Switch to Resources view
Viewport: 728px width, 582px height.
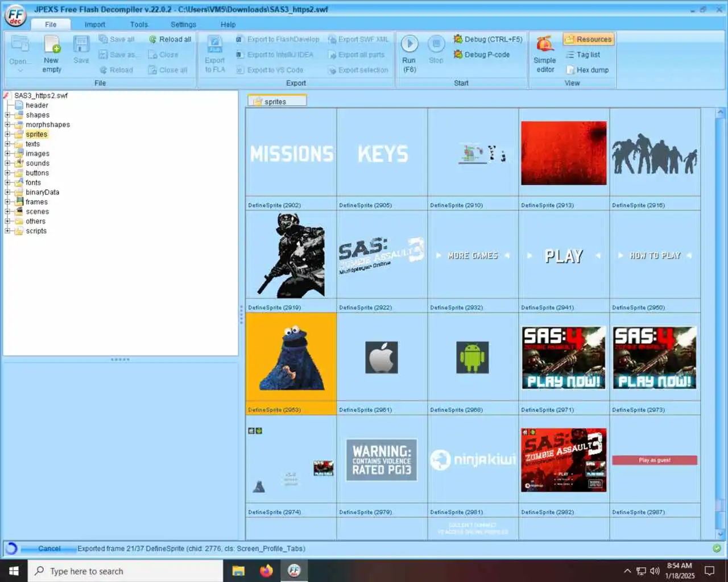[x=589, y=39]
